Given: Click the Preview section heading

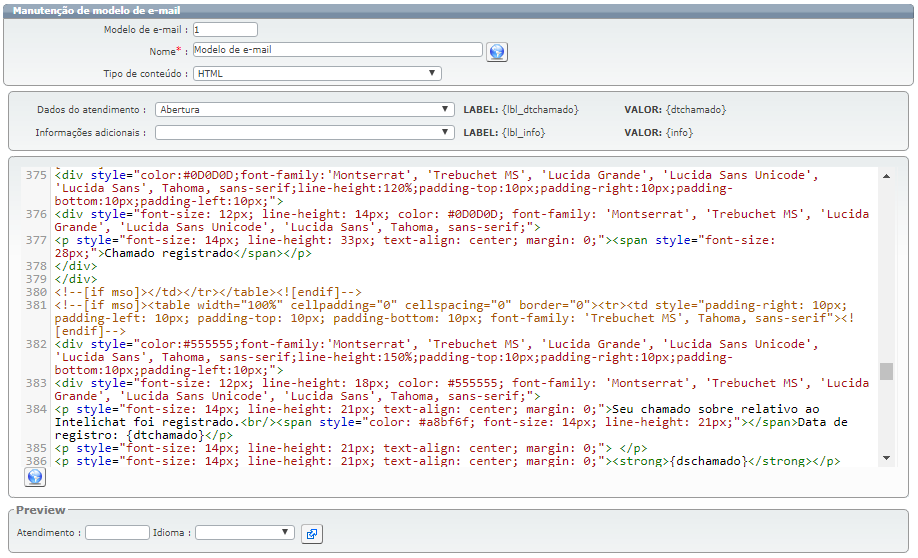Looking at the screenshot, I should pyautogui.click(x=40, y=510).
